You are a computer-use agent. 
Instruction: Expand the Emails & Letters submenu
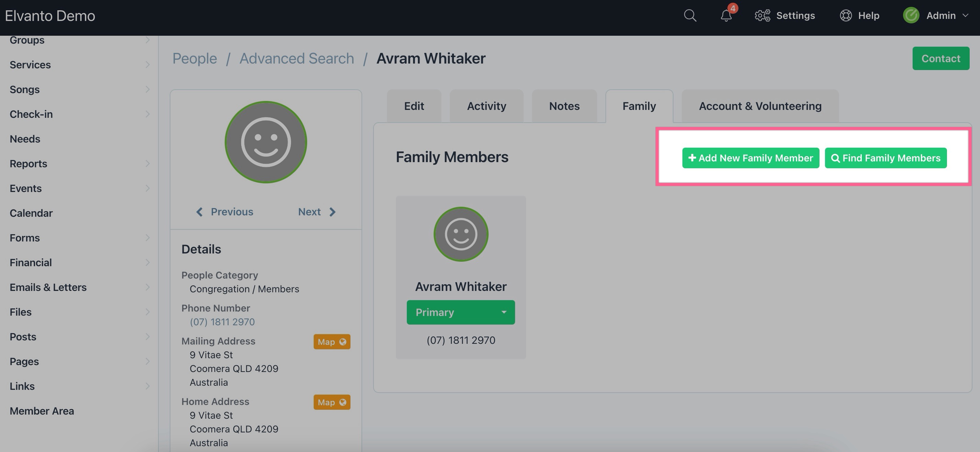pos(148,287)
